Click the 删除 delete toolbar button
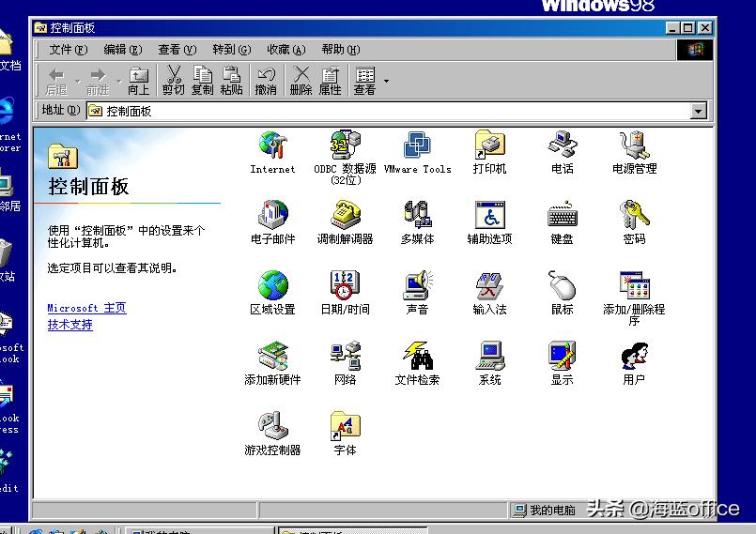 tap(301, 81)
